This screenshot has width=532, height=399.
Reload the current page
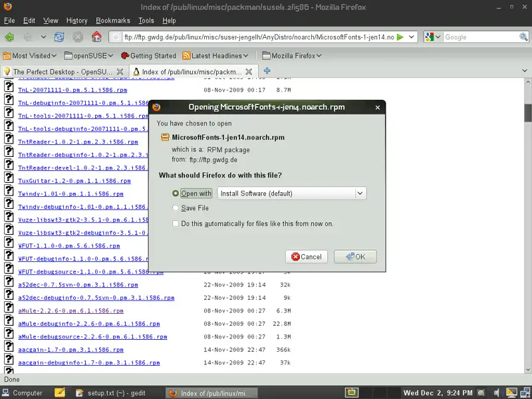(x=59, y=37)
